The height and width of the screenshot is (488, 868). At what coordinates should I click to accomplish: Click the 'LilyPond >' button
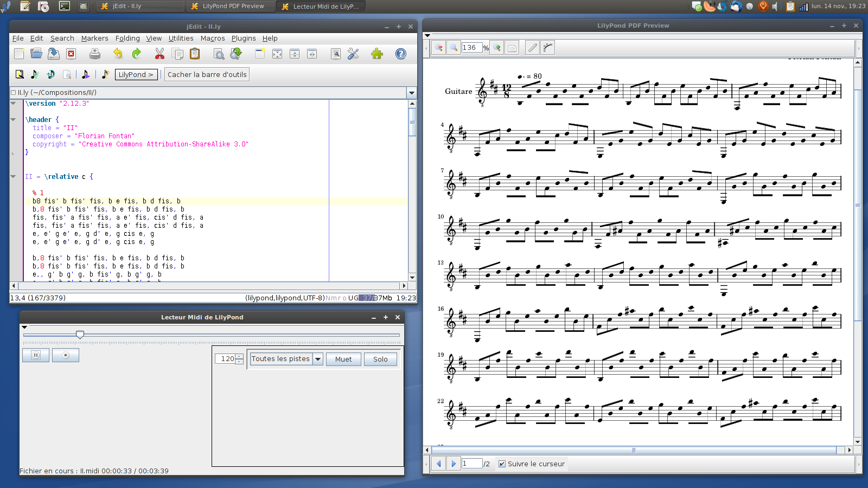point(136,74)
